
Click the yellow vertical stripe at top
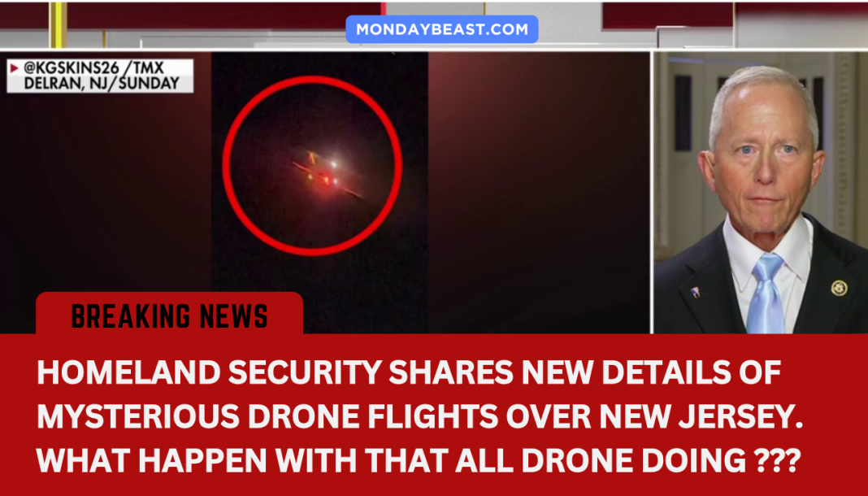(59, 25)
